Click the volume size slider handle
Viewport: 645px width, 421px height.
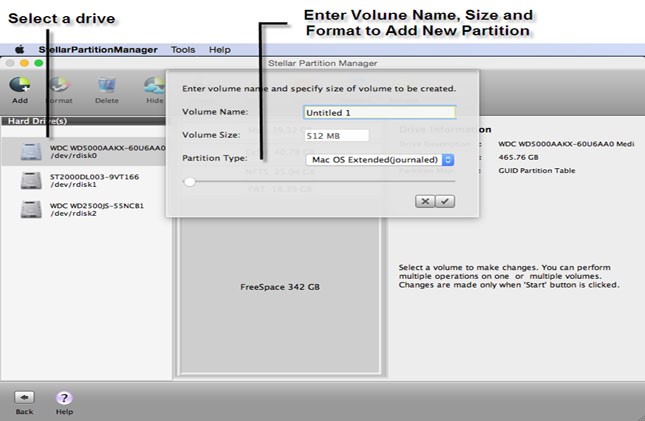(189, 181)
